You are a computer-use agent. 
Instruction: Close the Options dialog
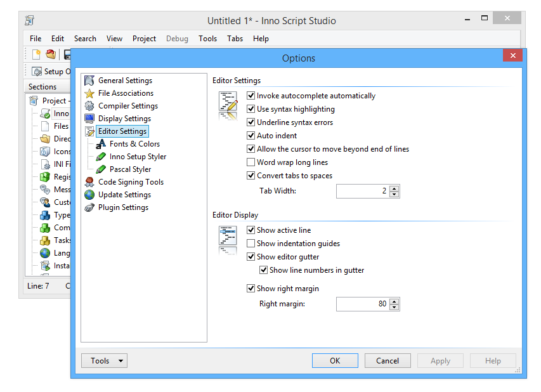(x=512, y=56)
